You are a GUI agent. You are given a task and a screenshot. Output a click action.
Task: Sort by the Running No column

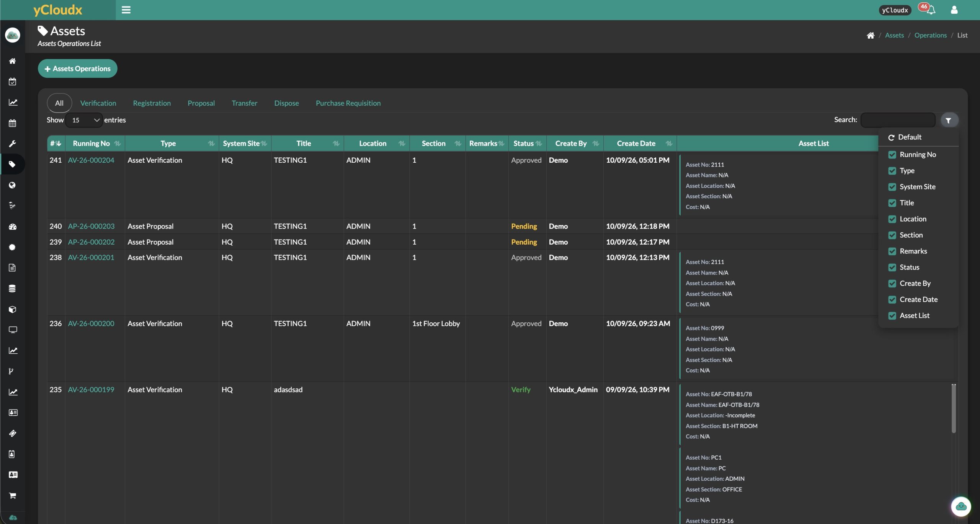pos(95,144)
